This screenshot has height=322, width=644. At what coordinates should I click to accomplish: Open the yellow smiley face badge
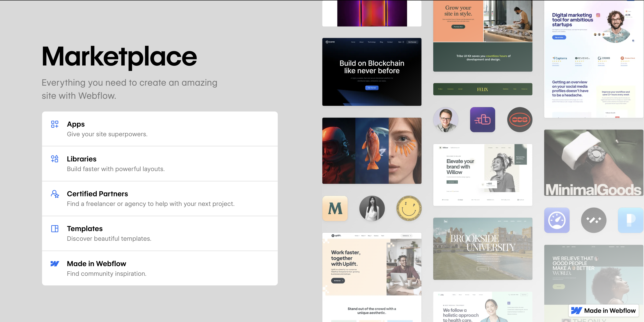coord(409,209)
